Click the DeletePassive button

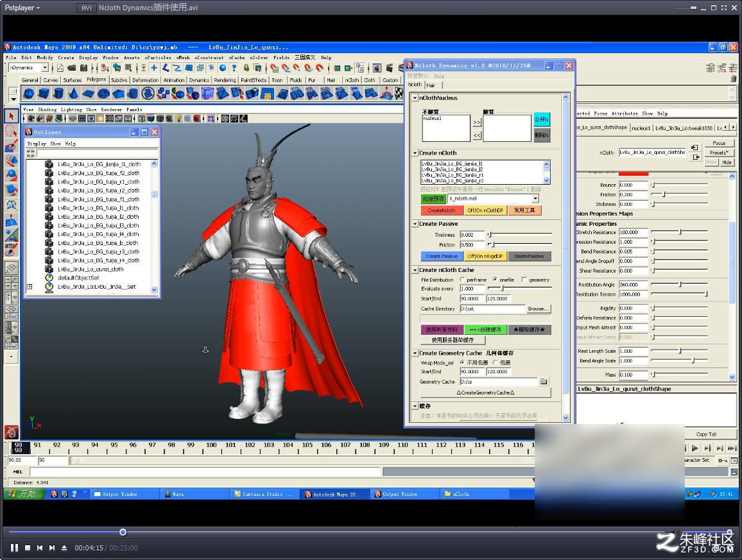click(529, 257)
